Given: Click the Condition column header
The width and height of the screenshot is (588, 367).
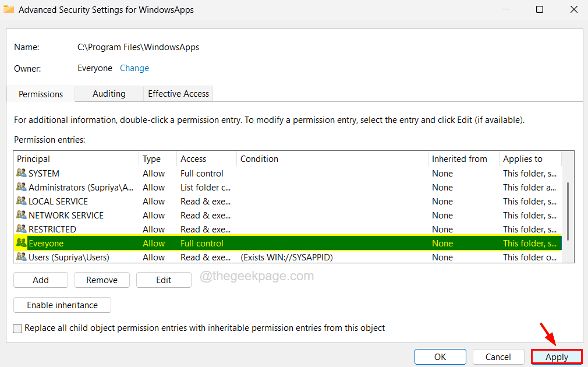Looking at the screenshot, I should tap(332, 158).
